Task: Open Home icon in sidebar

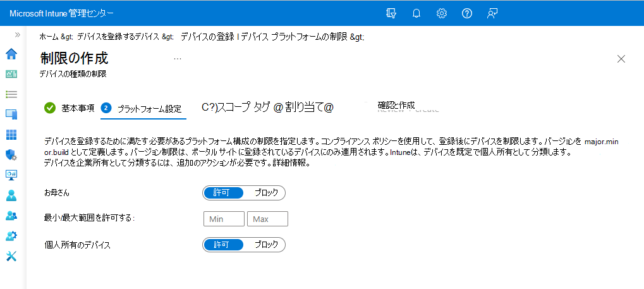Action: pyautogui.click(x=11, y=54)
